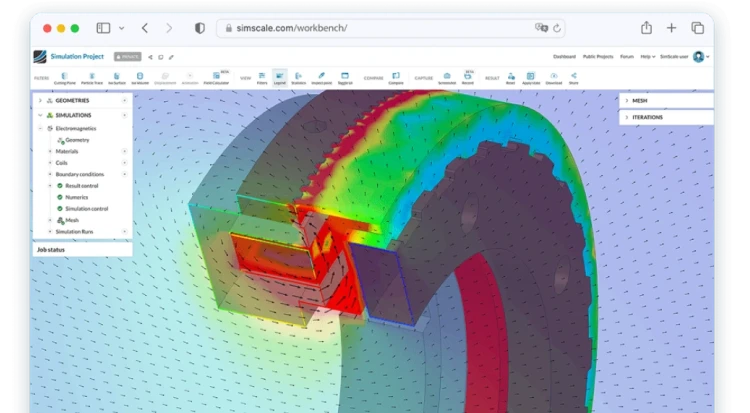Open Public Projects

(598, 56)
